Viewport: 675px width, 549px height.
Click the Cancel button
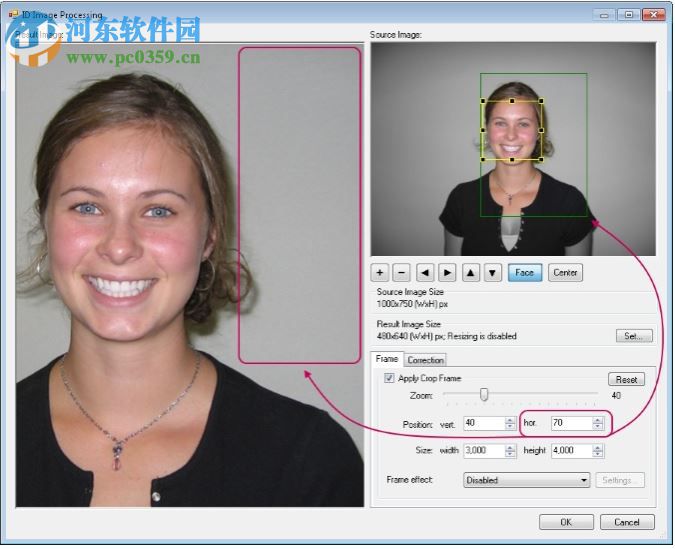(627, 522)
